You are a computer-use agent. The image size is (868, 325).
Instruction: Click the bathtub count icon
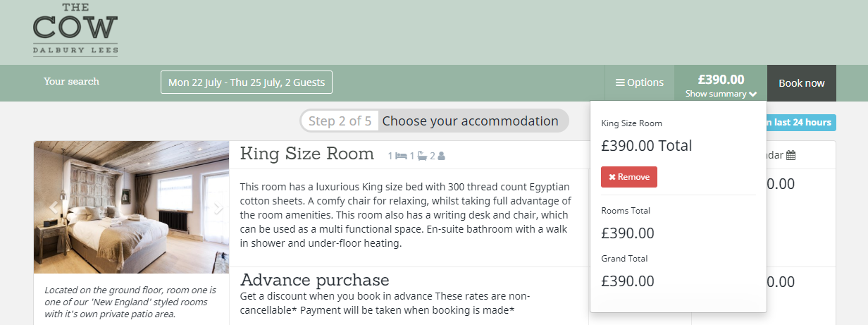[422, 156]
